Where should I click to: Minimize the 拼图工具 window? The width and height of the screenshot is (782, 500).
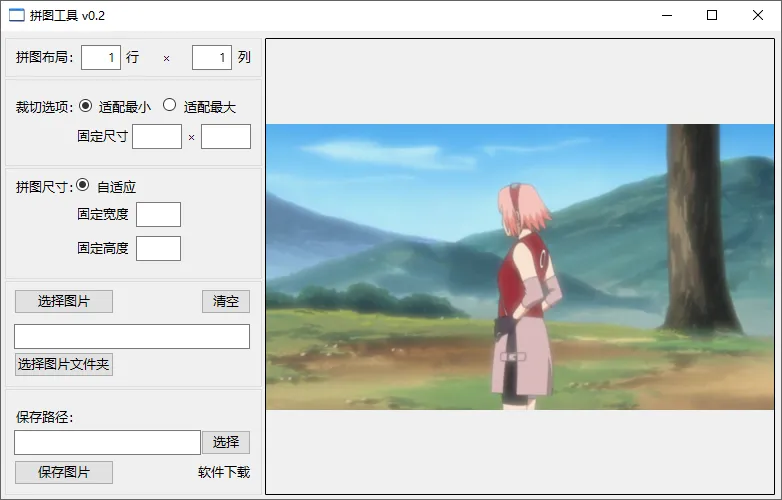[x=667, y=15]
